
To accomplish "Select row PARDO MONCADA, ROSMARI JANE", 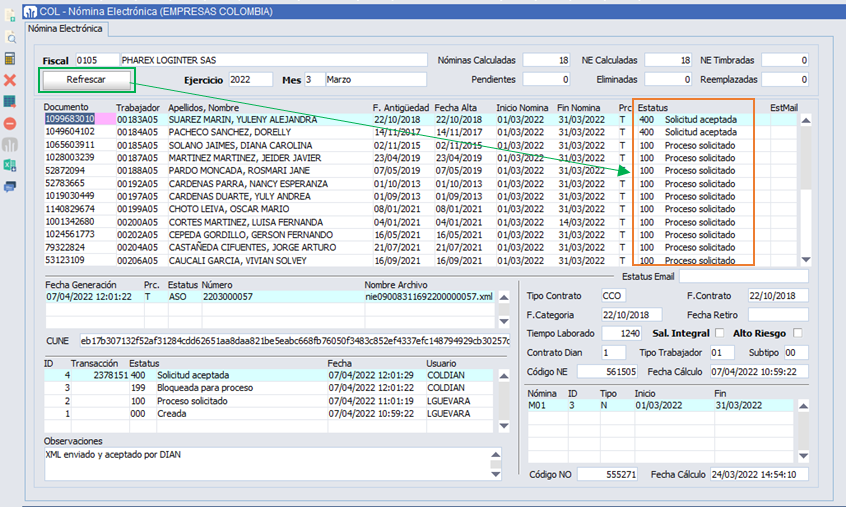I will click(x=421, y=170).
